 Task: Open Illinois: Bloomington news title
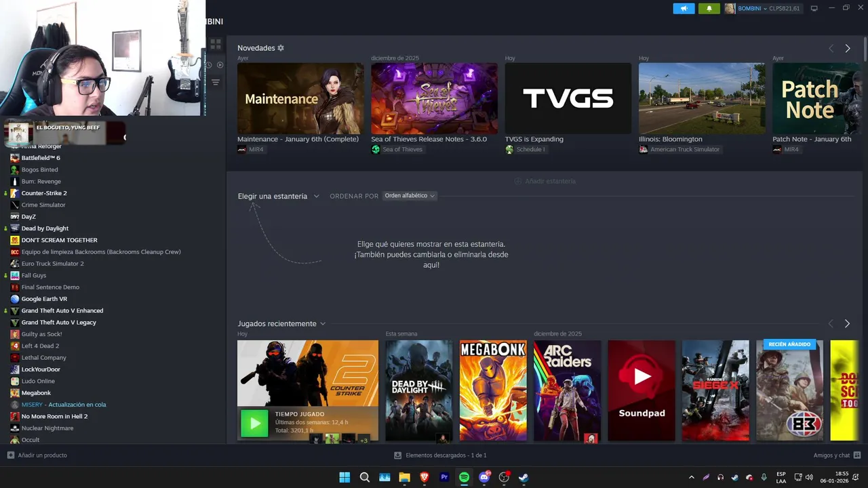pos(671,139)
